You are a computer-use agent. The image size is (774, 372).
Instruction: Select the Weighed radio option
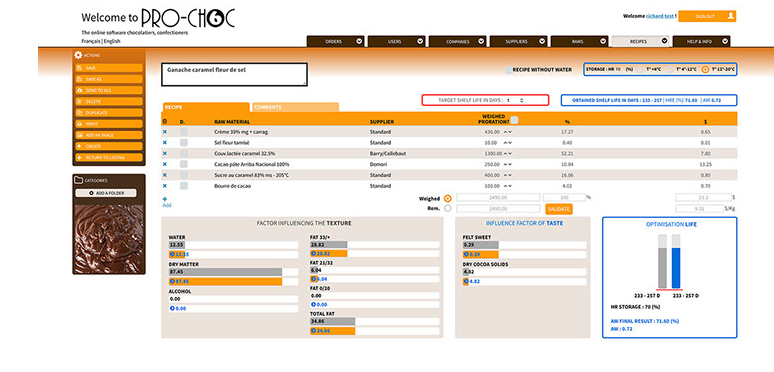[448, 198]
